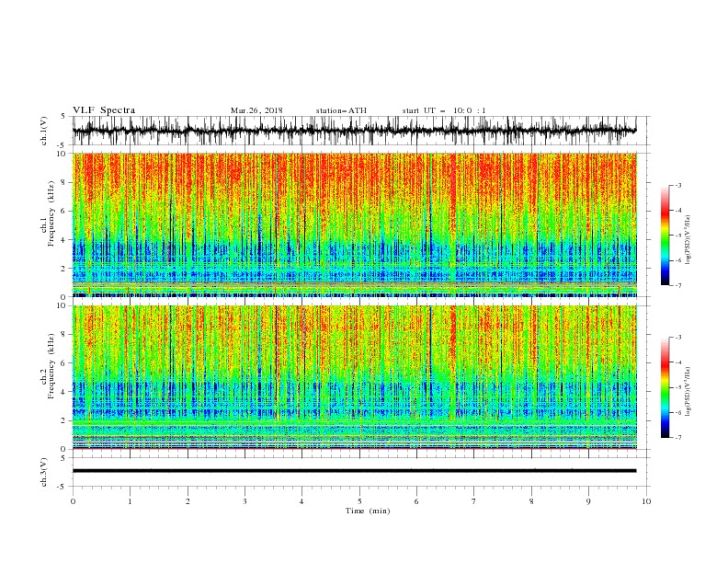Click the ch.1 voltage waveform trace
Screen dimensions: 728x563
[354, 131]
